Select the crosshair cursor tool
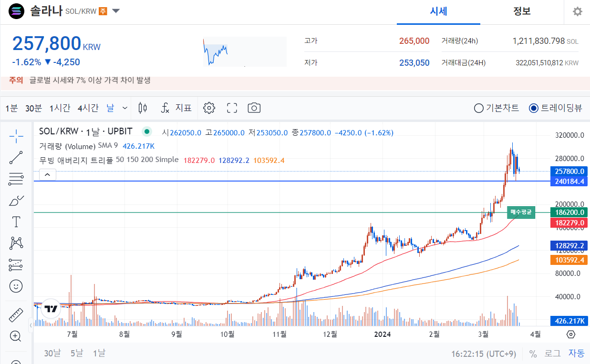590x364 pixels. point(16,136)
